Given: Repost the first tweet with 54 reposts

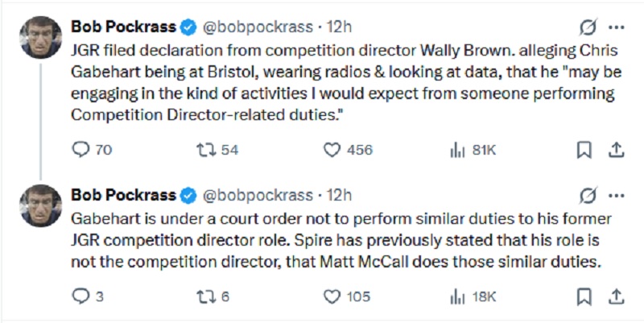Looking at the screenshot, I should [x=208, y=150].
